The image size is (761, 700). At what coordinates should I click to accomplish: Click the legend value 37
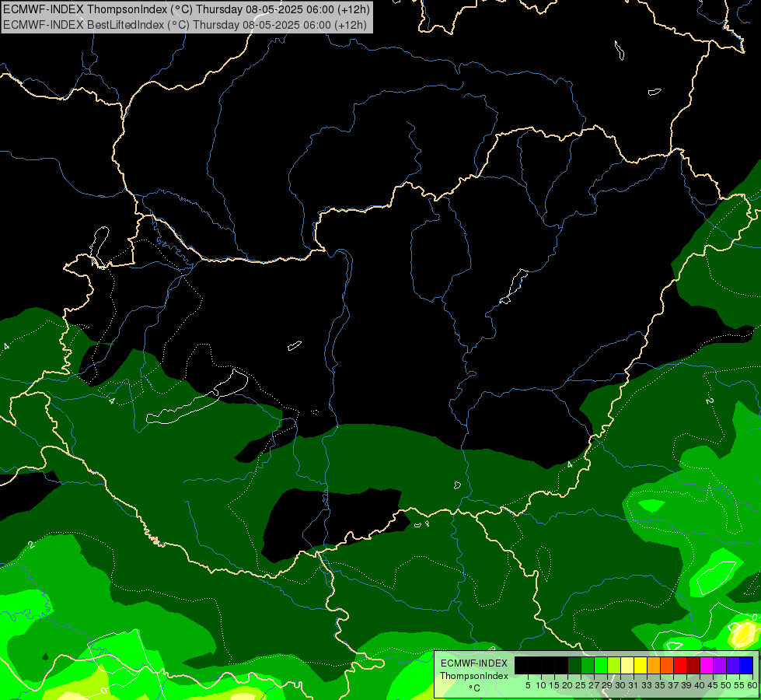(x=672, y=685)
